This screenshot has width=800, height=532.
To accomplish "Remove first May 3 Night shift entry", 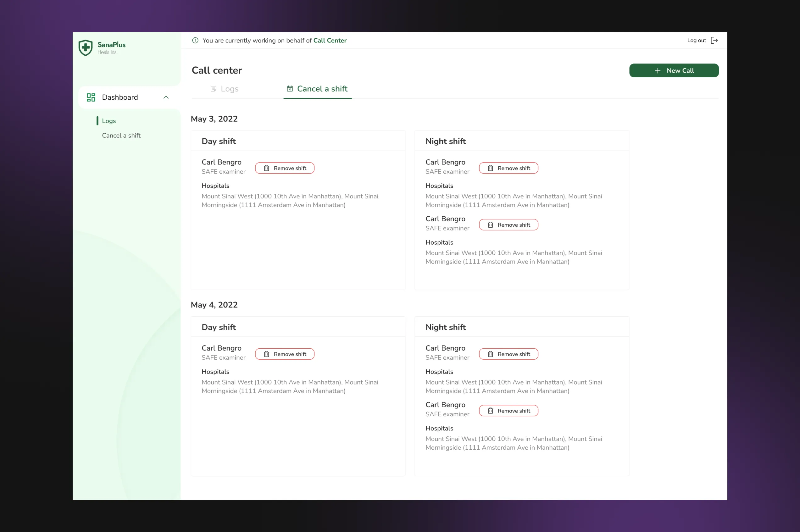I will 508,168.
